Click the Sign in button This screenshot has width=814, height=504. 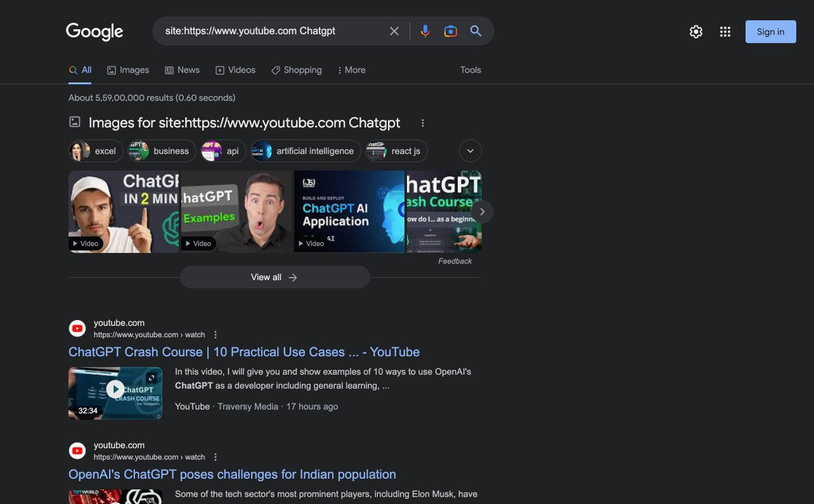pos(771,32)
